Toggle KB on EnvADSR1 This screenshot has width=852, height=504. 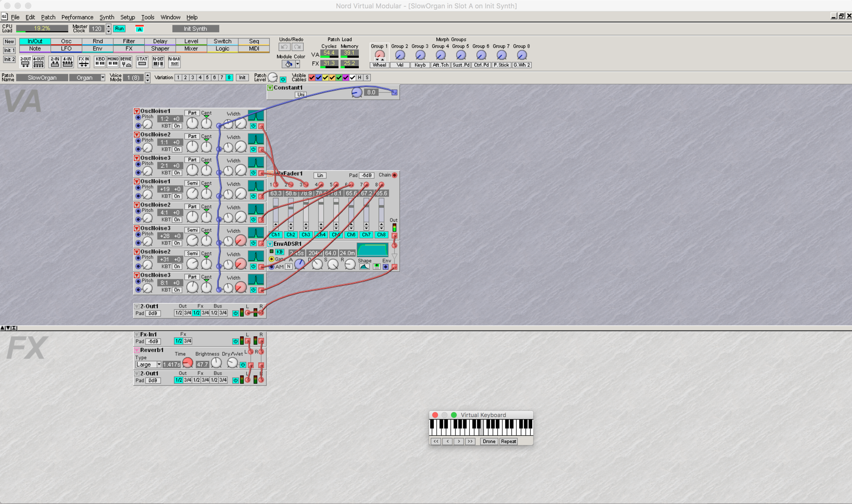pos(279,252)
